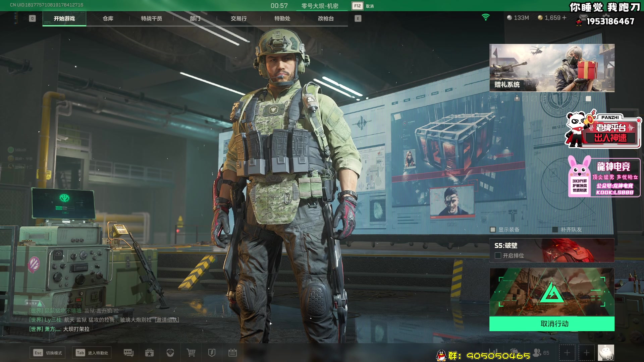Screen dimensions: 644x362
Task: Click the E key next-tab icon
Action: coord(358,18)
